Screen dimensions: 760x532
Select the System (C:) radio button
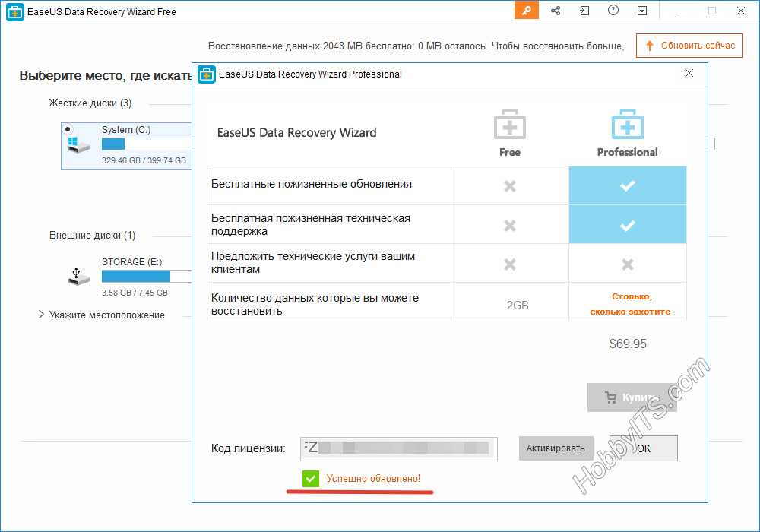68,130
